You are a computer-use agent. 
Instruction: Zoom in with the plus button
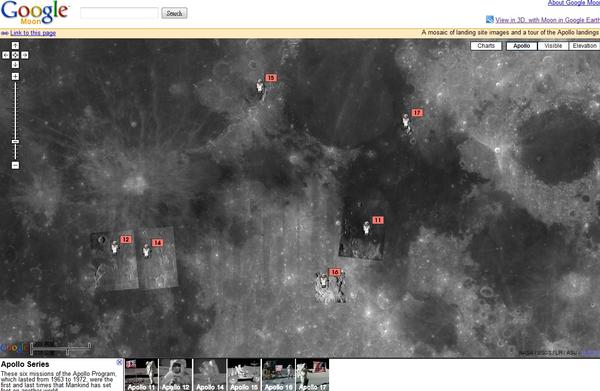click(15, 77)
